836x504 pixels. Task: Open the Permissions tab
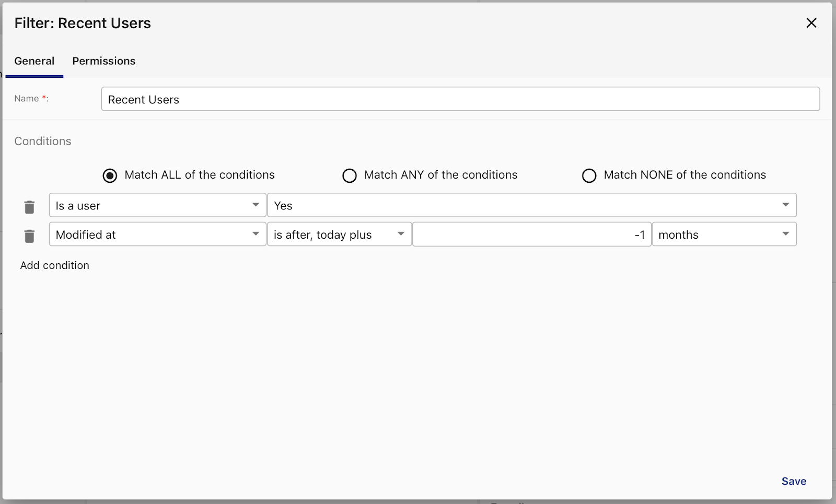click(104, 61)
